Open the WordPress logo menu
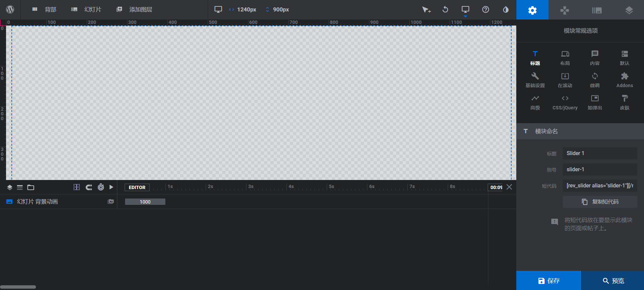 [x=10, y=9]
